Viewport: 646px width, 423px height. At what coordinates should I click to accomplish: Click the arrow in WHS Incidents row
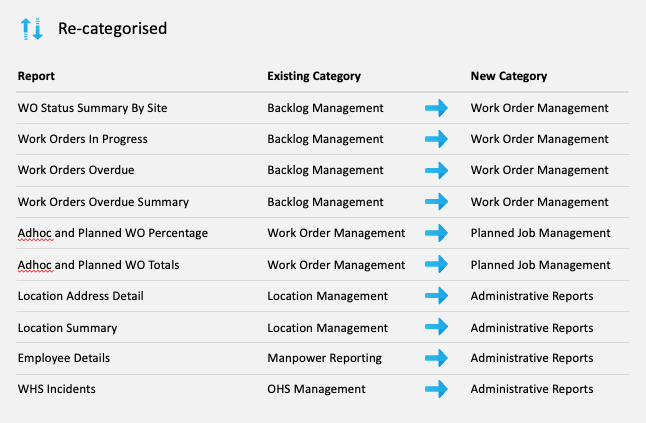(436, 389)
